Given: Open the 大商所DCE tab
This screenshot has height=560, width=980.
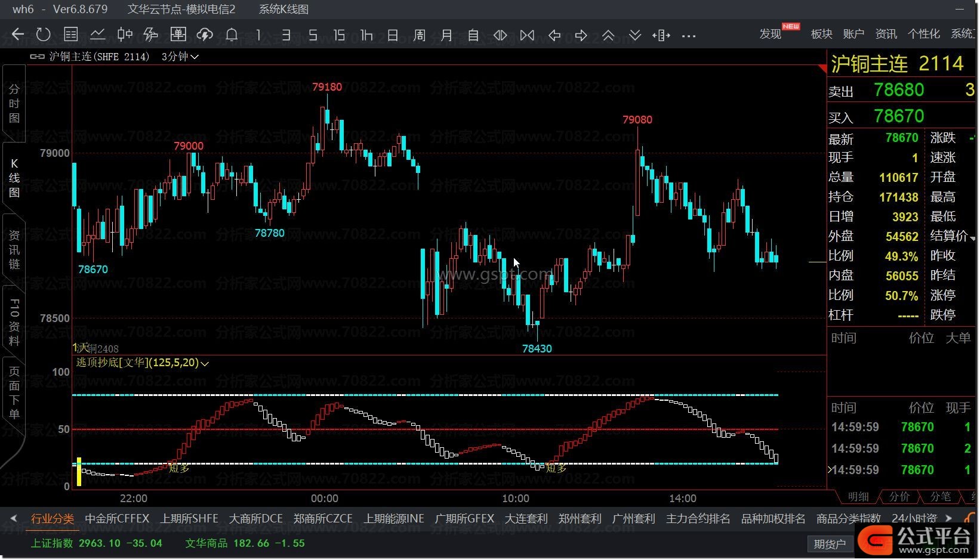Looking at the screenshot, I should (256, 519).
